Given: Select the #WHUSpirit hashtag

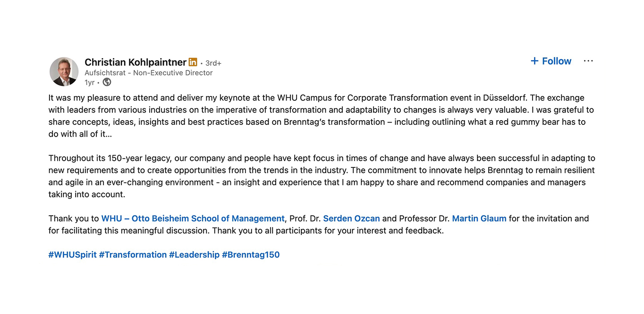Looking at the screenshot, I should coord(72,255).
